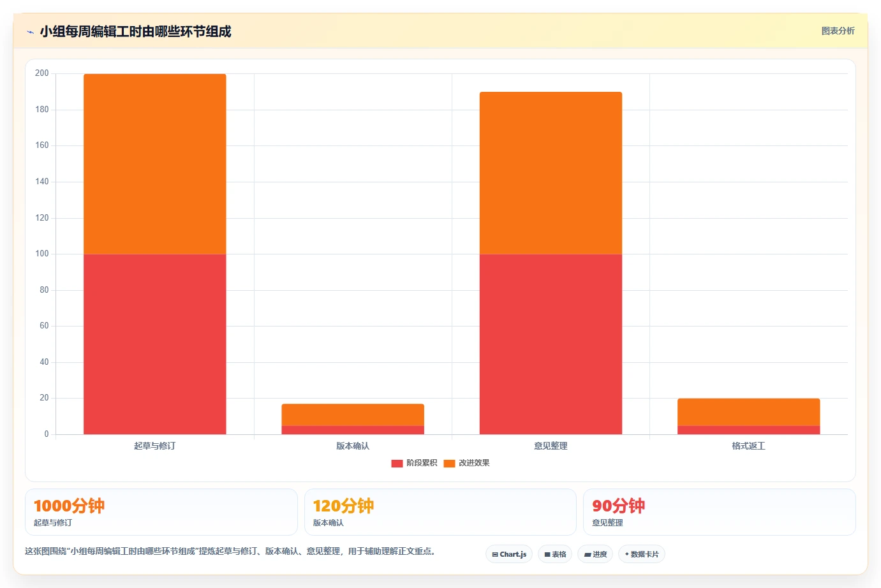
Task: Click the 60 y-axis tick label
Action: [x=44, y=326]
